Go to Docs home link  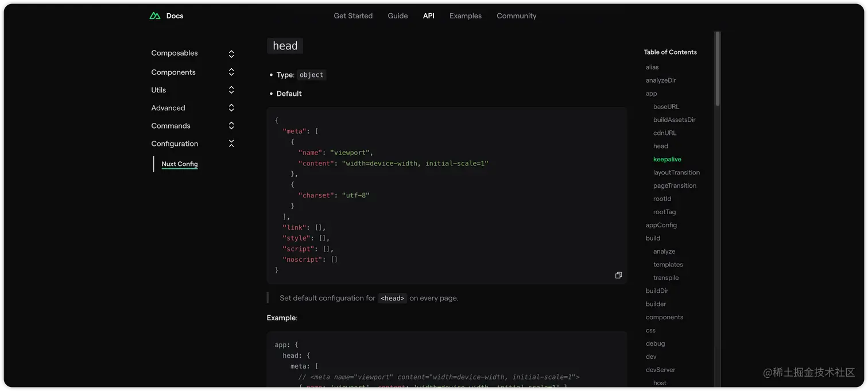click(175, 16)
